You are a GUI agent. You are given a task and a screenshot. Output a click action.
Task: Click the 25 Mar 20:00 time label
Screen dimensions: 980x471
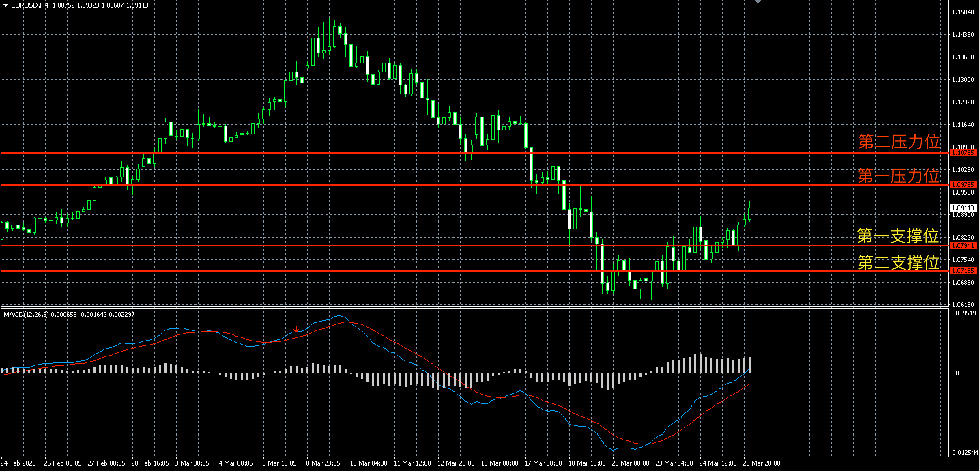[762, 463]
